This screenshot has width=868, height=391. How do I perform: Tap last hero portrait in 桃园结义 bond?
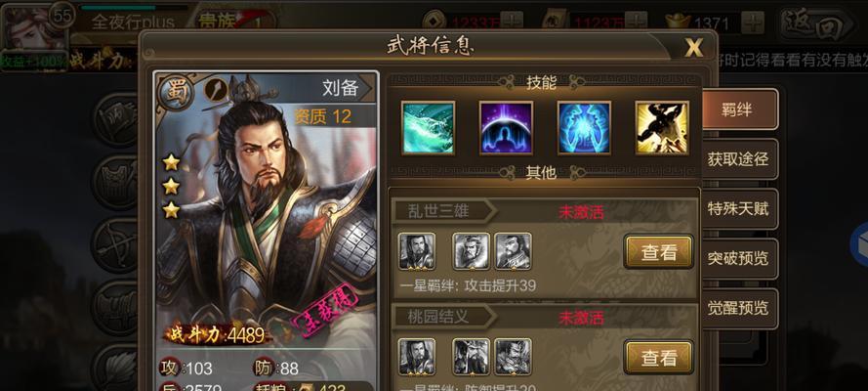pyautogui.click(x=513, y=357)
